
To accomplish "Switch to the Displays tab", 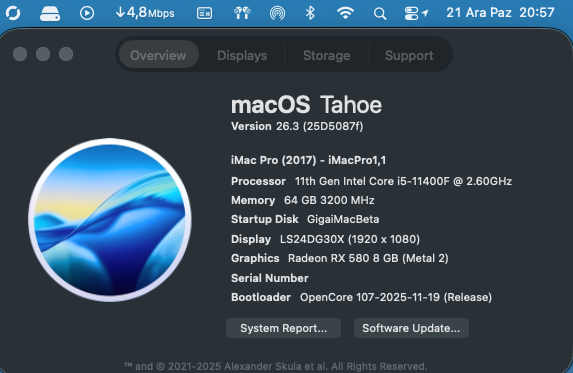I will click(x=242, y=55).
